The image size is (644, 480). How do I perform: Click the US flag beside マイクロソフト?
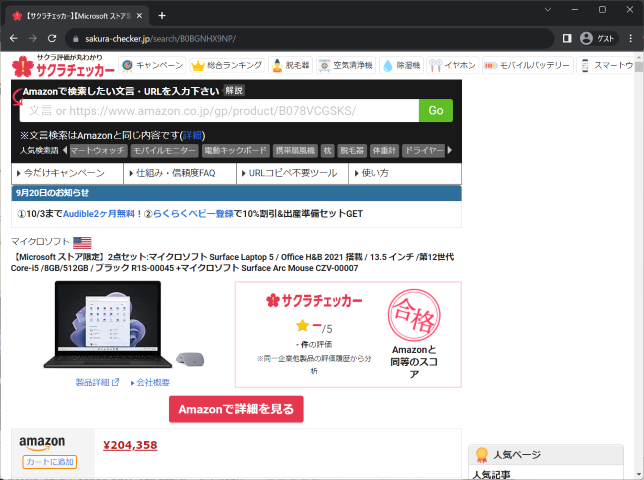[x=82, y=243]
